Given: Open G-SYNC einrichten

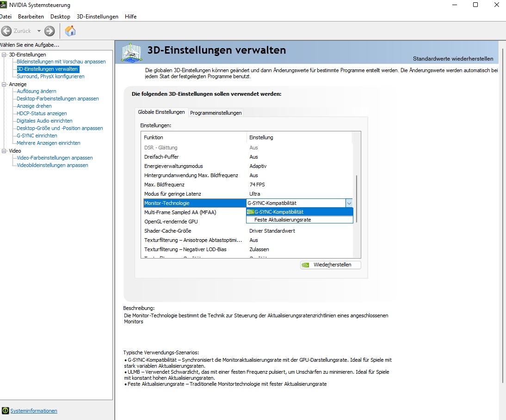Looking at the screenshot, I should coord(37,136).
